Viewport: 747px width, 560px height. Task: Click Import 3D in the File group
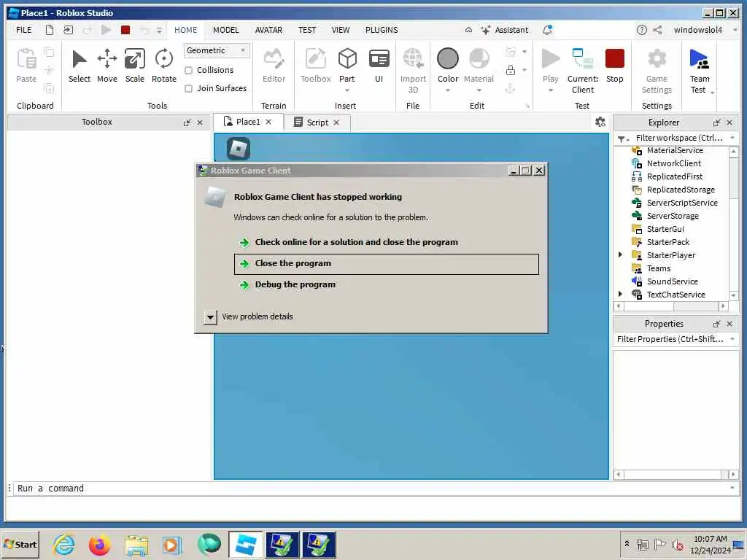413,71
